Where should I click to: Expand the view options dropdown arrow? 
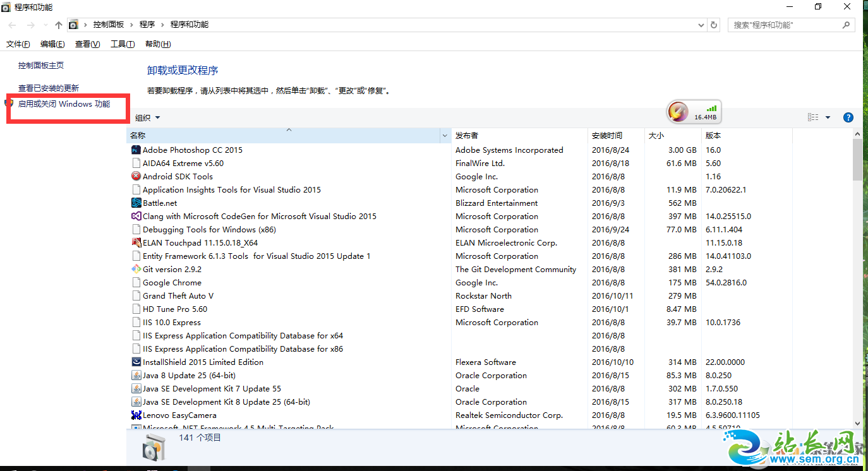(828, 117)
